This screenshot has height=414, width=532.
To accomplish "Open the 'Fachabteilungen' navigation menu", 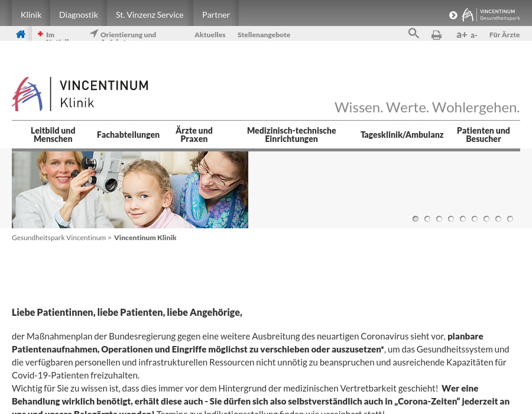I will click(128, 134).
